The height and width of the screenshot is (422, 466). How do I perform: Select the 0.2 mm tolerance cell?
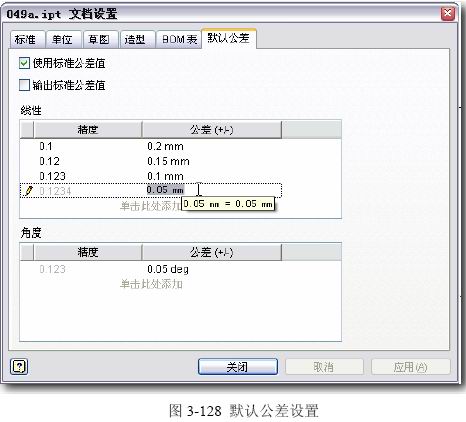pyautogui.click(x=165, y=146)
